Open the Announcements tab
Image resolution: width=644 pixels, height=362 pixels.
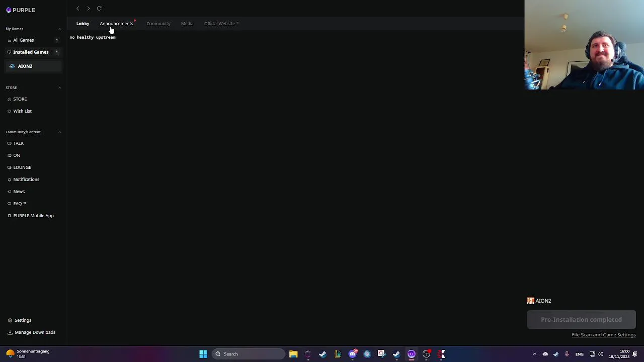coord(116,24)
